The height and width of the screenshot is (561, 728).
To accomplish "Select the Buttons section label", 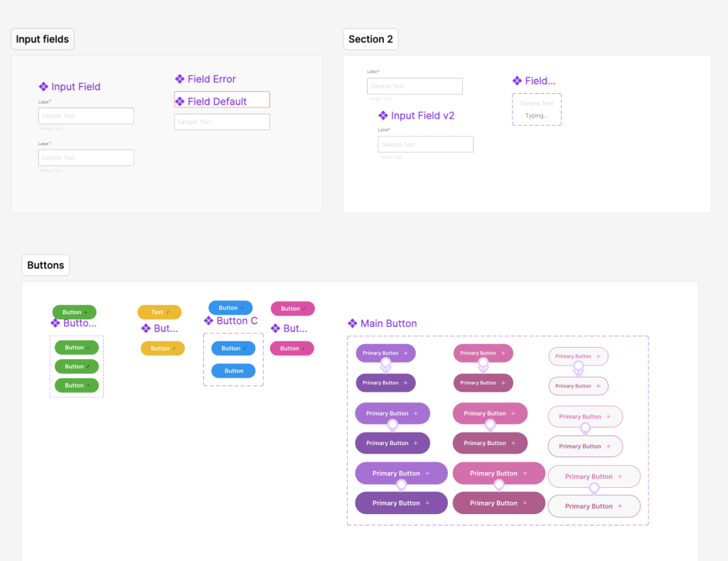I will click(45, 265).
